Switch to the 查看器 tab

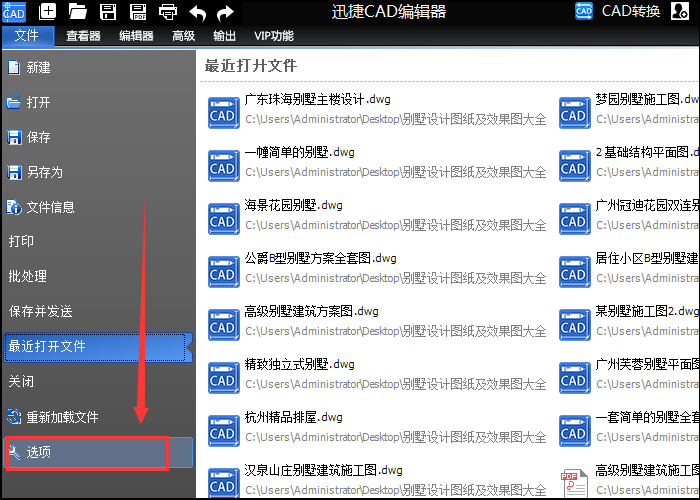coord(83,36)
